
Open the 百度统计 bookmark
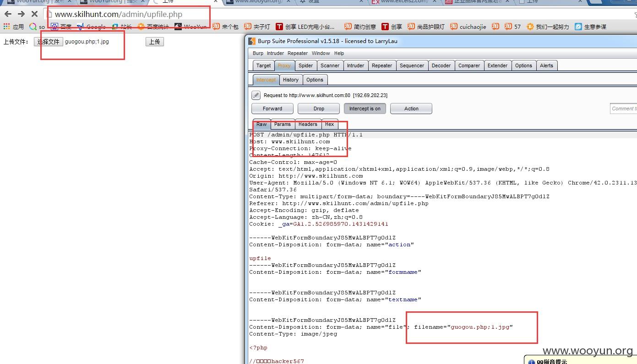[153, 27]
